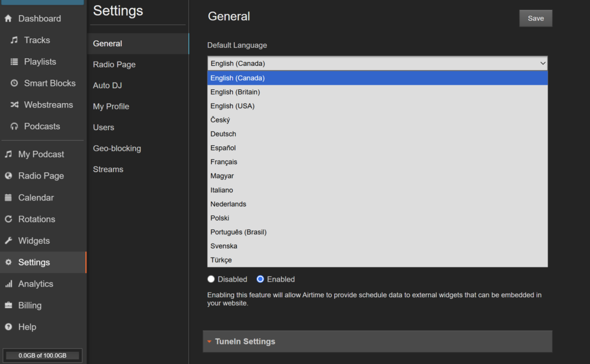
Task: Choose English (USA) from language list
Action: 377,106
